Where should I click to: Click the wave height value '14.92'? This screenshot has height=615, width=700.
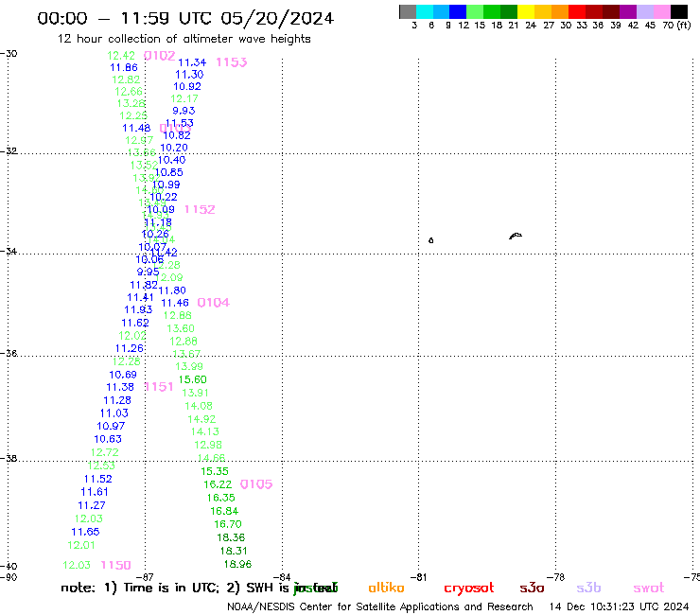click(201, 419)
